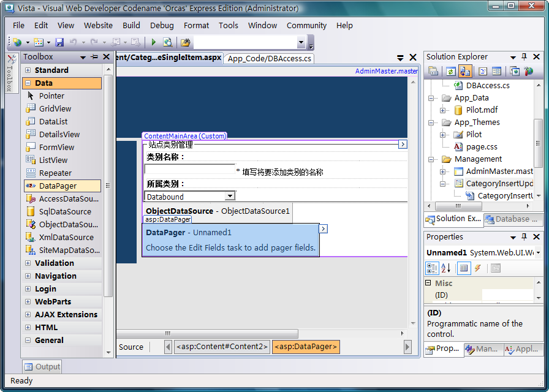Click the Solution Explorer Properties icon
Viewport: 549px width, 392px height.
433,72
